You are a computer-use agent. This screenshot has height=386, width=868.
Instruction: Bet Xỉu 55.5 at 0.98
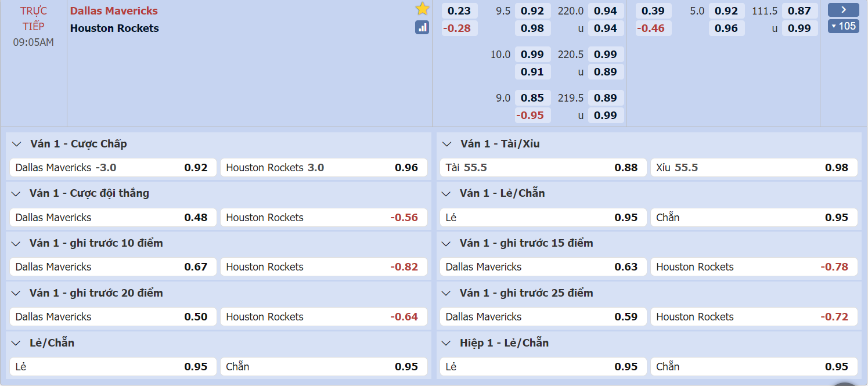754,168
